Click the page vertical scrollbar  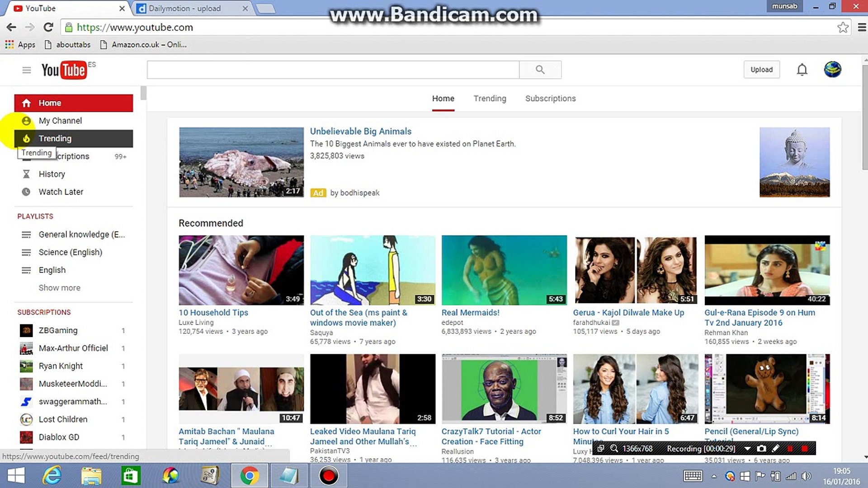click(x=864, y=117)
